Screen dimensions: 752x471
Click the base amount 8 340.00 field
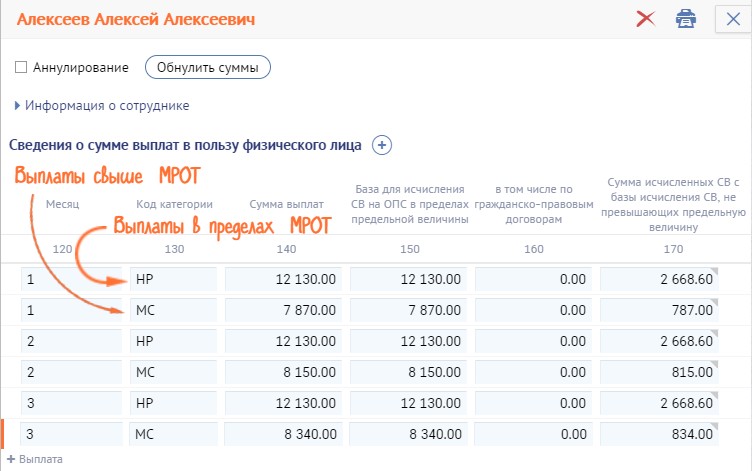click(x=408, y=435)
